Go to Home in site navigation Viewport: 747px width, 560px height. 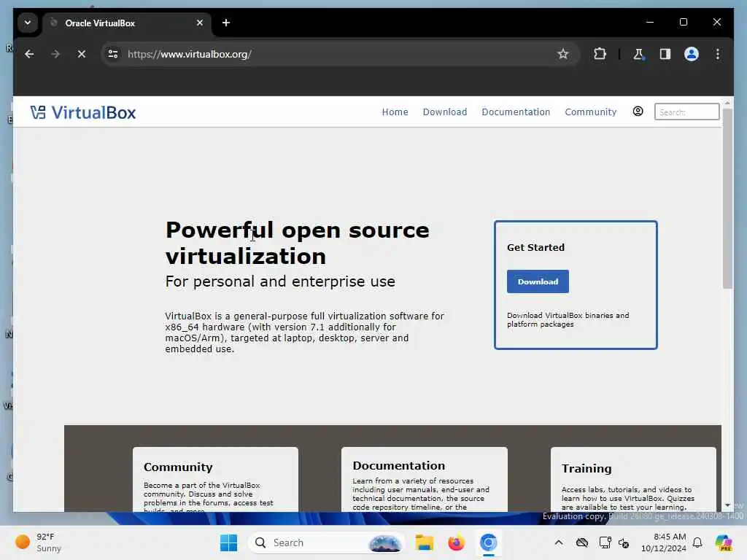[395, 112]
